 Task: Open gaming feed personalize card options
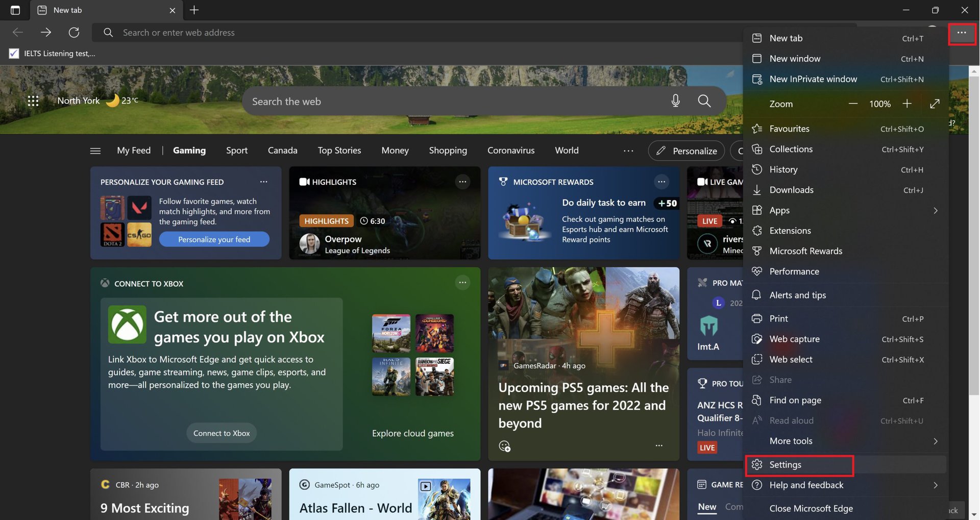point(263,182)
